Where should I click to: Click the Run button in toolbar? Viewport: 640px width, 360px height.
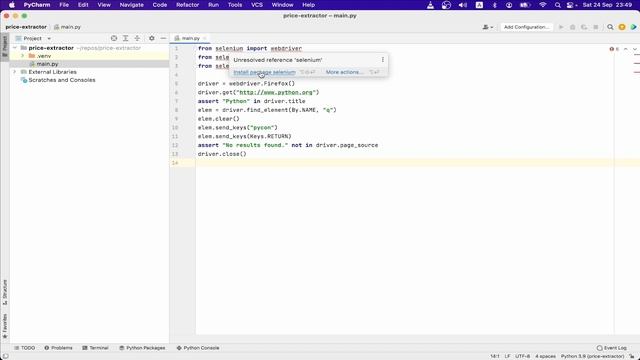click(561, 27)
